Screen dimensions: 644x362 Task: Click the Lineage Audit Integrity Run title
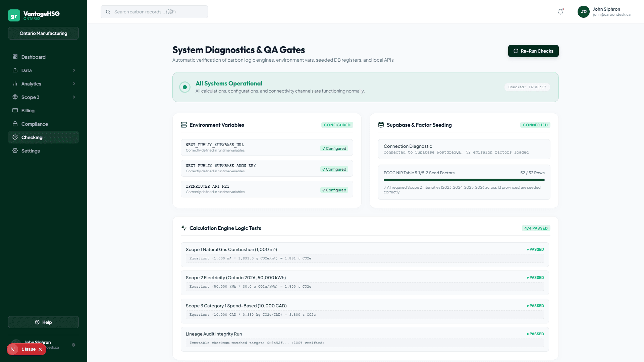[214, 334]
